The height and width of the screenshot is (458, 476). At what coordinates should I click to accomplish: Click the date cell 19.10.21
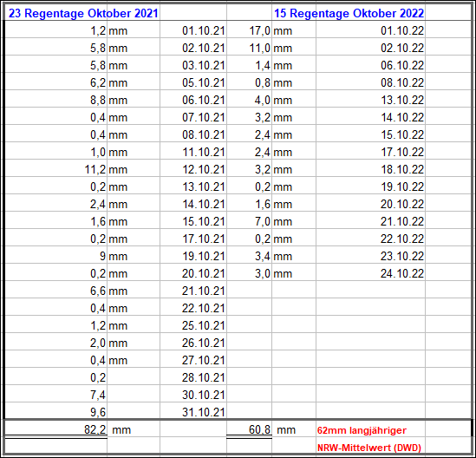pos(204,256)
